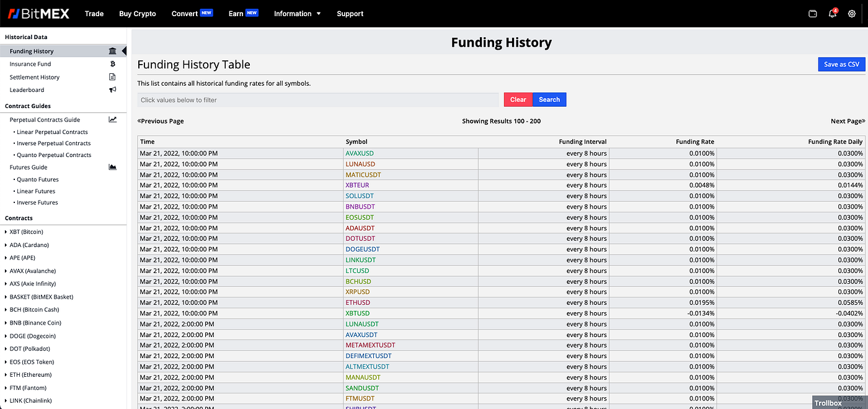Filter by the LUNAUSD symbol
Screen dimensions: 868x409
360,164
